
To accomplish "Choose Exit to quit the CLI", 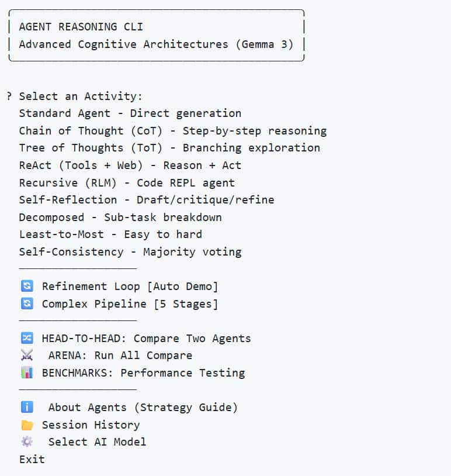I will click(x=32, y=460).
